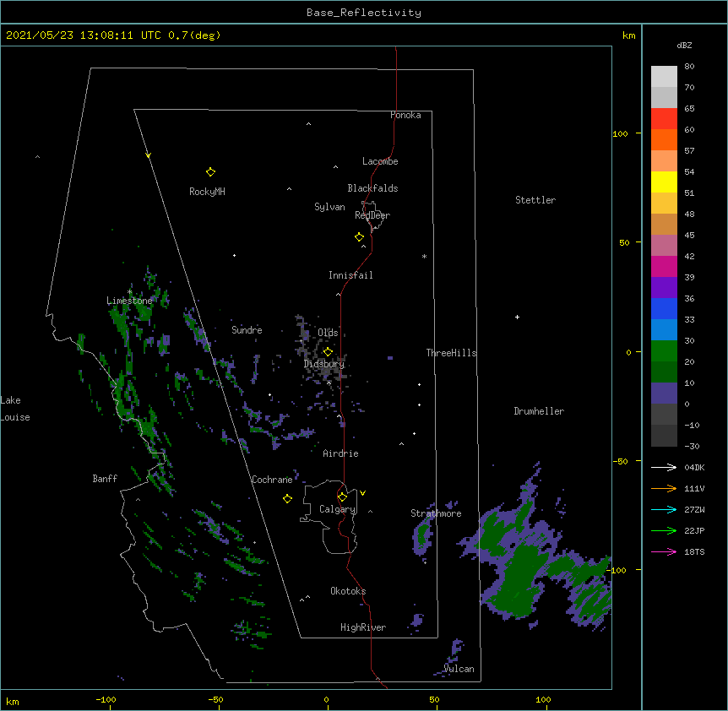Click the Okotoks label
The width and height of the screenshot is (728, 711).
click(348, 591)
